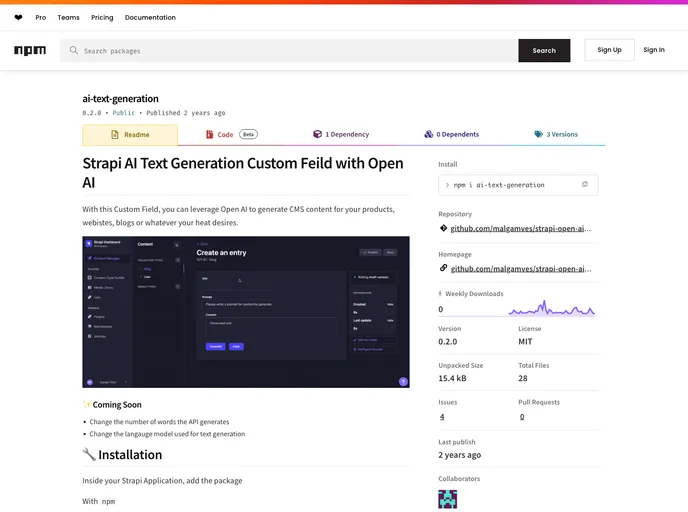The height and width of the screenshot is (512, 688).
Task: Click the Sign Up button
Action: pyautogui.click(x=609, y=50)
